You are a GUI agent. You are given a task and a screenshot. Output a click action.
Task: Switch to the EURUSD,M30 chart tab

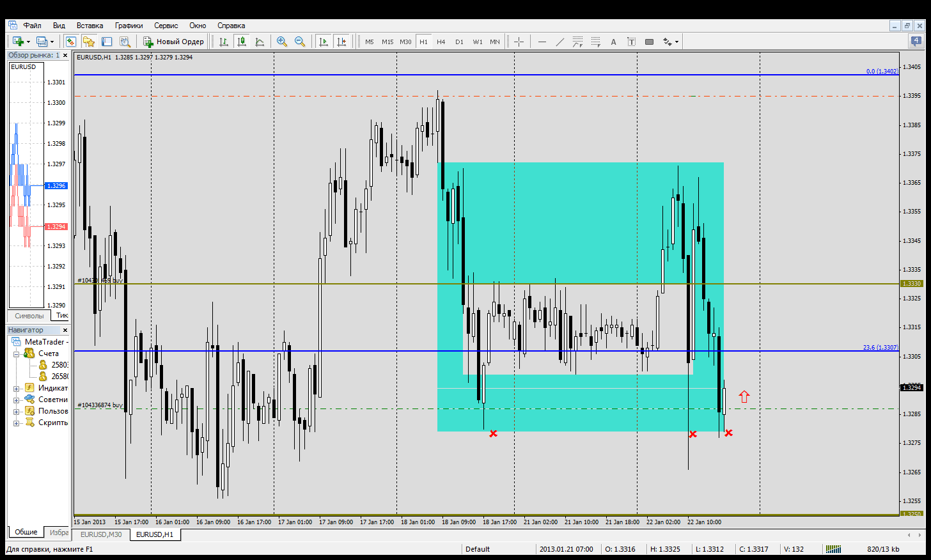click(101, 534)
